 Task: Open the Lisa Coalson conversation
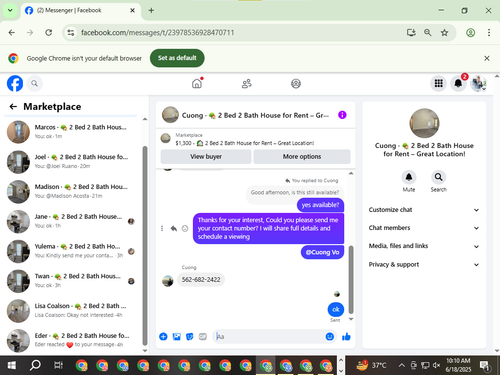tap(72, 311)
